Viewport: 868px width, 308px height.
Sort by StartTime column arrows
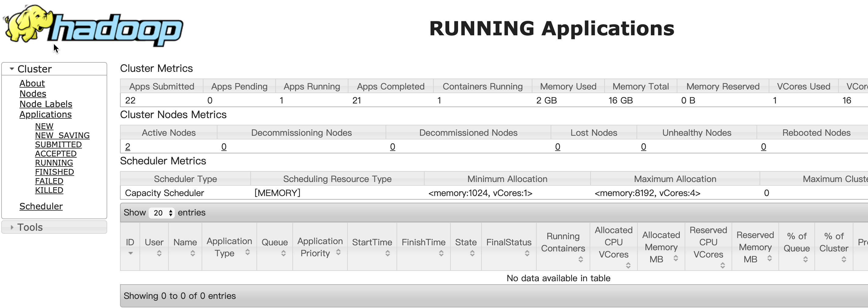pyautogui.click(x=387, y=254)
